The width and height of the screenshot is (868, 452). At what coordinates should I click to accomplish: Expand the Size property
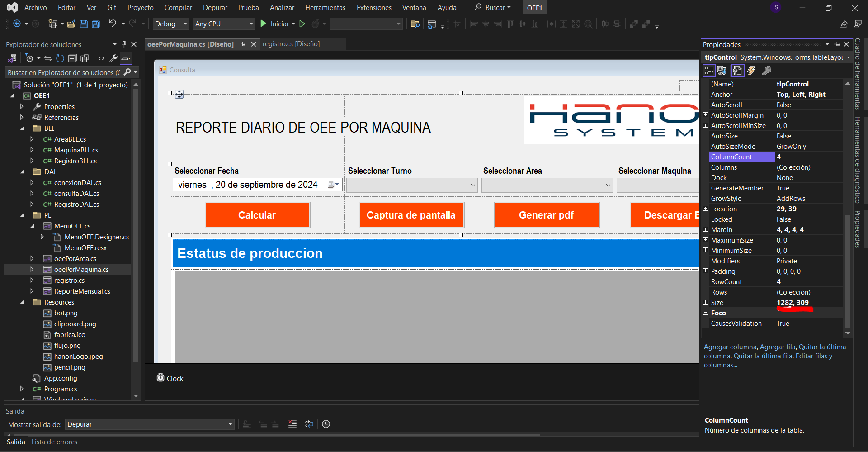705,302
